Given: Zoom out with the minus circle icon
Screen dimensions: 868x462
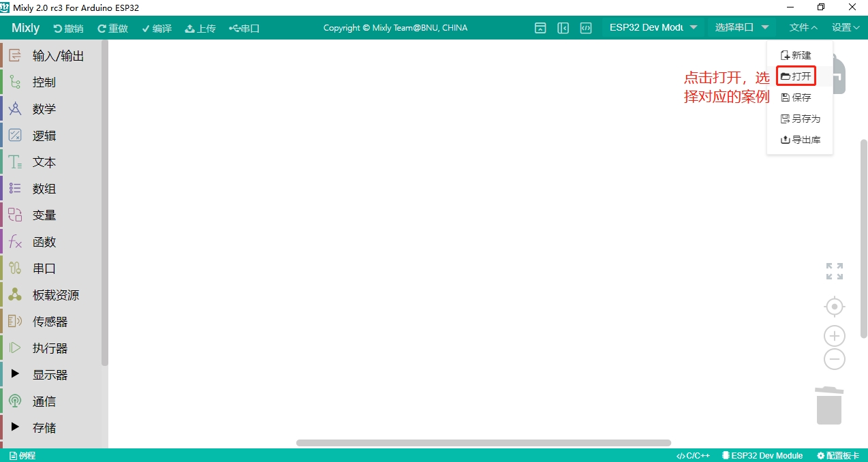Looking at the screenshot, I should pyautogui.click(x=834, y=359).
